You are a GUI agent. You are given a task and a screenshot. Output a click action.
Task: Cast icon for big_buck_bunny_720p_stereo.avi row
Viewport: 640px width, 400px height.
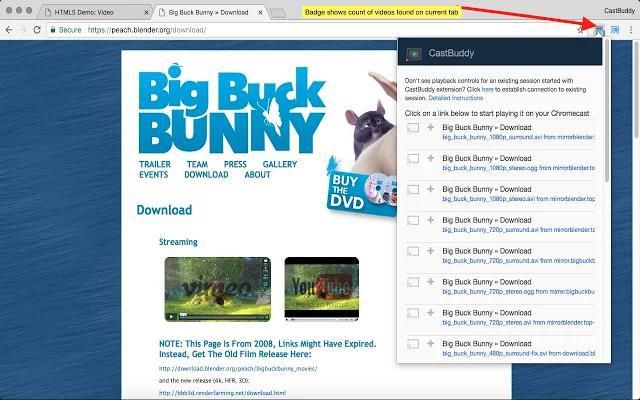click(x=413, y=313)
